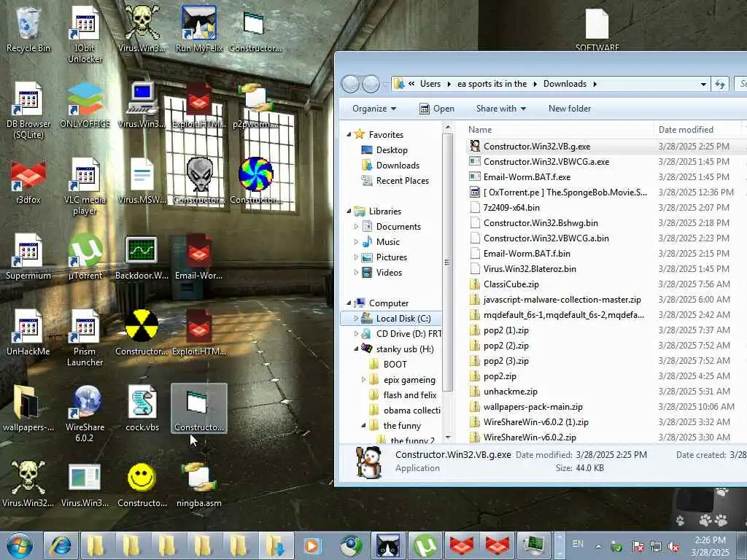Click New folder in Explorer toolbar

[x=569, y=109]
